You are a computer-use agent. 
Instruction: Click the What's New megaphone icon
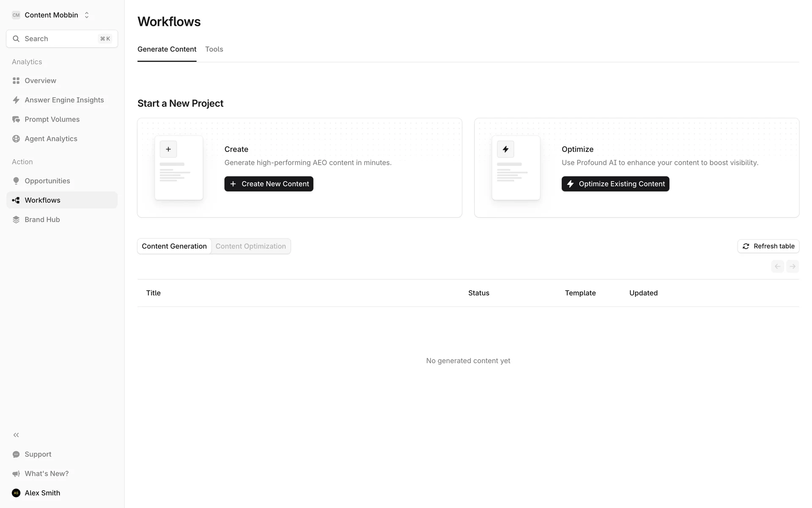click(16, 474)
